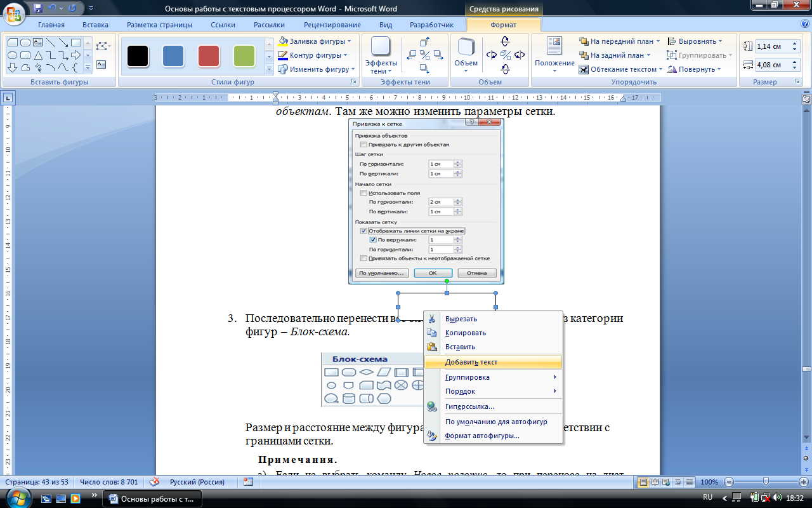
Task: Select the right block arrow shape
Action: [x=76, y=55]
